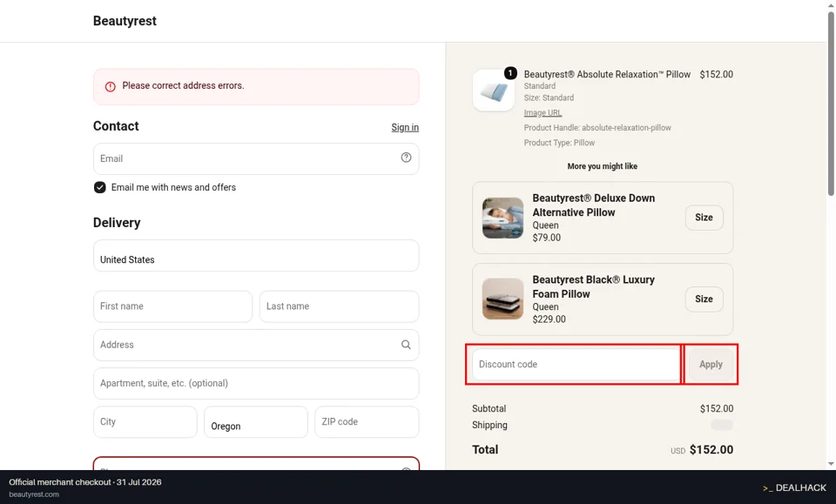Focus the Address input field
This screenshot has height=504, width=836.
[256, 345]
